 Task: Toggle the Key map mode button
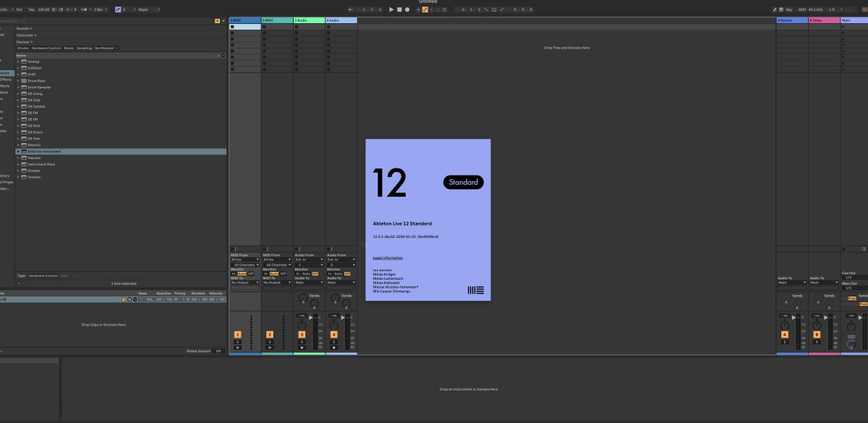pyautogui.click(x=788, y=9)
